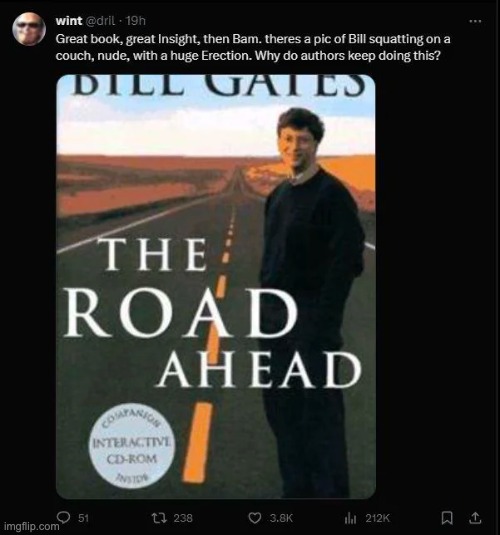Image resolution: width=500 pixels, height=535 pixels.
Task: Bookmark this tweet with the bookmark icon
Action: [447, 518]
